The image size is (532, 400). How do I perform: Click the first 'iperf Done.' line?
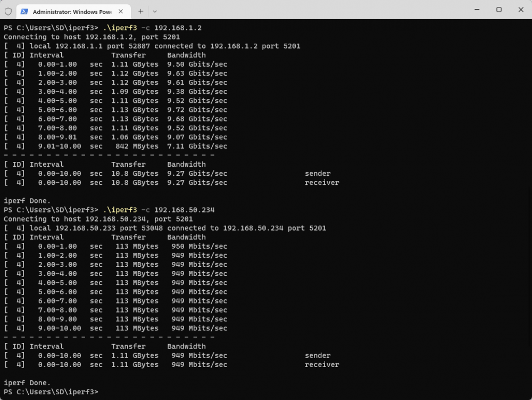coord(27,201)
